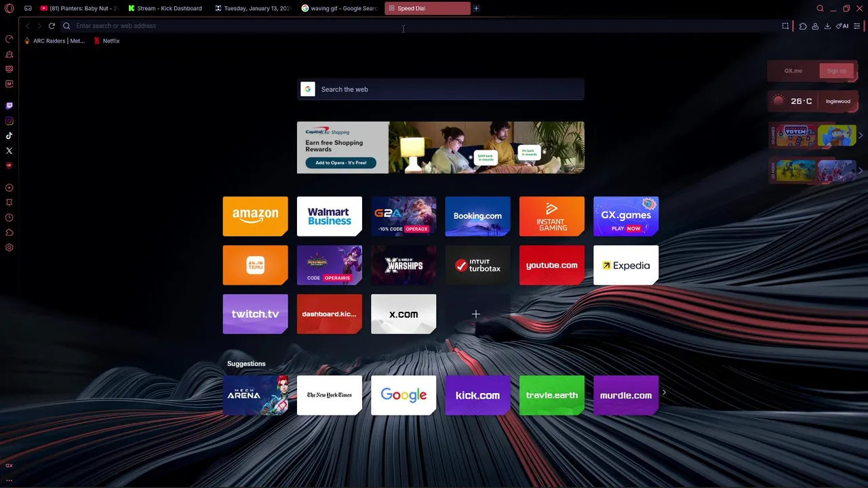This screenshot has height=488, width=868.
Task: Expand GX Games carousel arrow
Action: click(x=861, y=136)
